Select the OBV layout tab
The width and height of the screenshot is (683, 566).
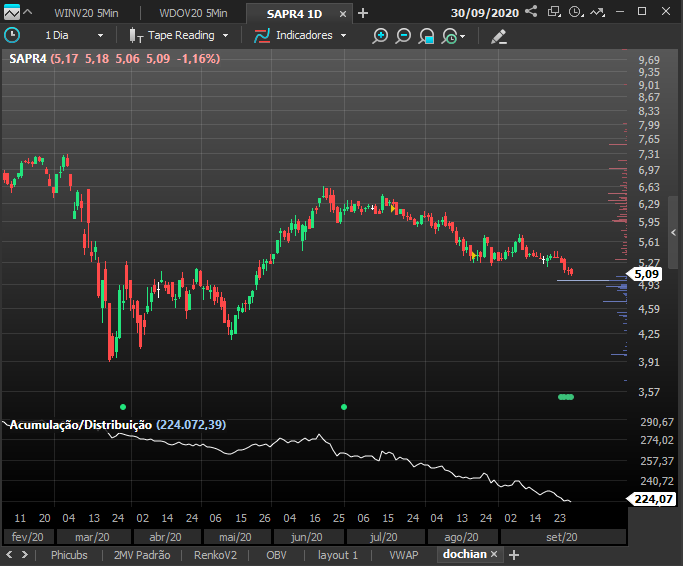276,555
